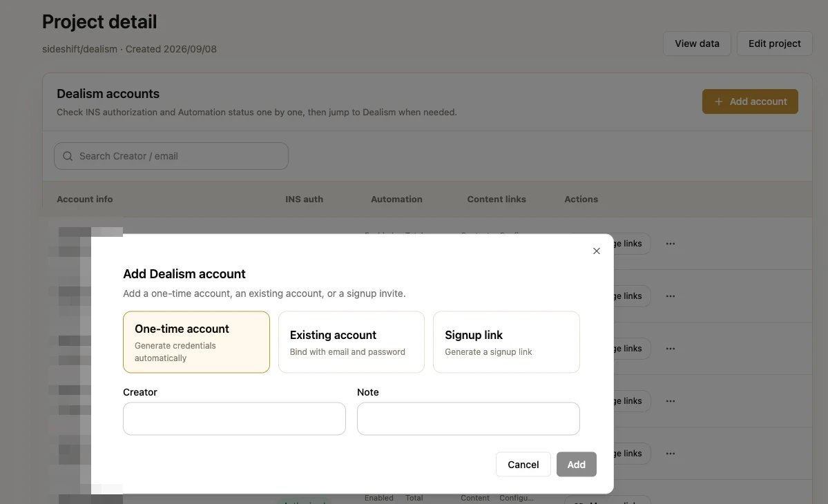Click the Actions column header
Screen dimensions: 828x504
pos(581,200)
